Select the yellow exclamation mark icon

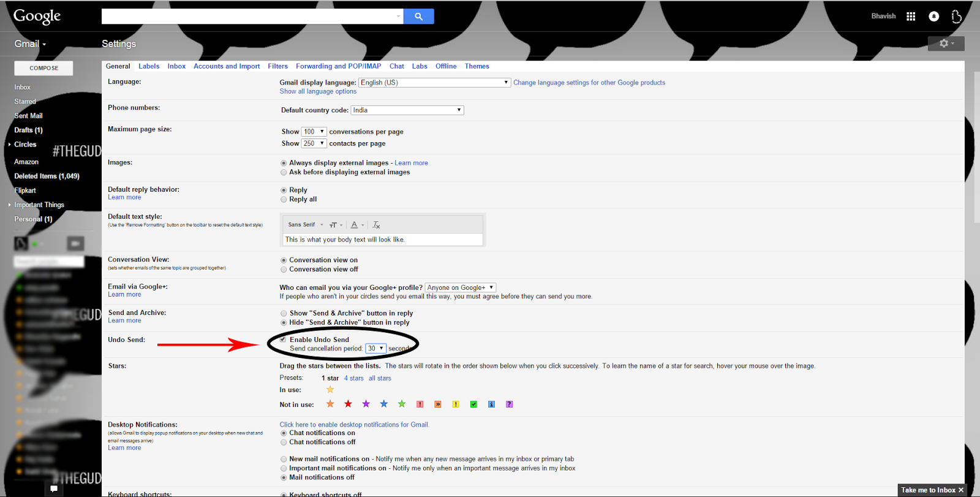[456, 404]
